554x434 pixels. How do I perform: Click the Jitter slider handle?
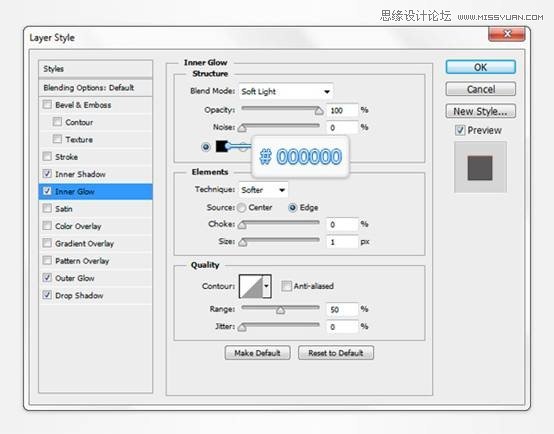(x=242, y=327)
